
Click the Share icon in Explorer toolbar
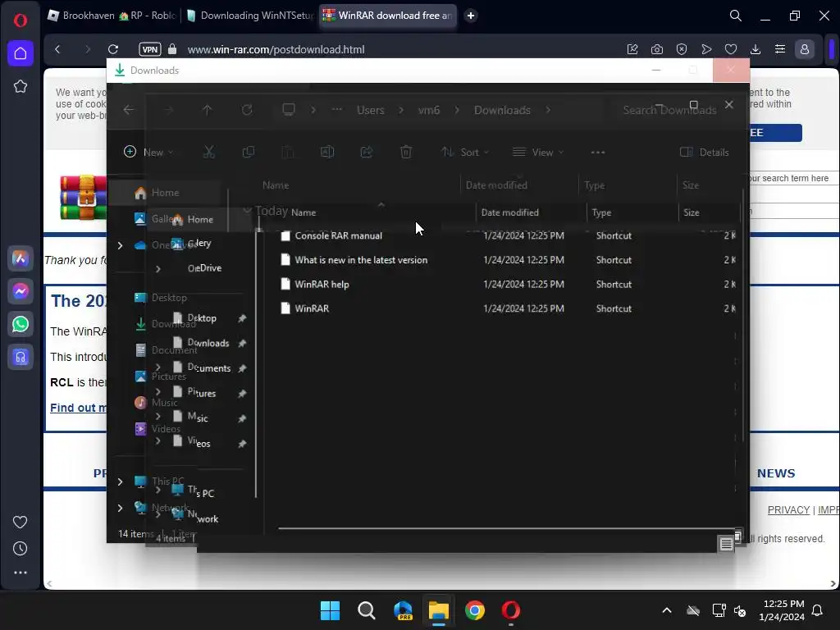tap(367, 152)
